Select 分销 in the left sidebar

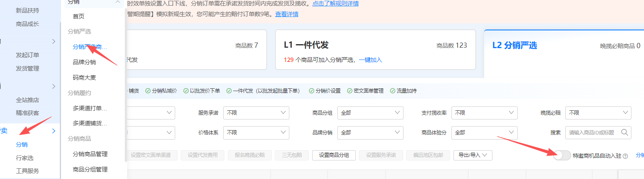pos(22,145)
